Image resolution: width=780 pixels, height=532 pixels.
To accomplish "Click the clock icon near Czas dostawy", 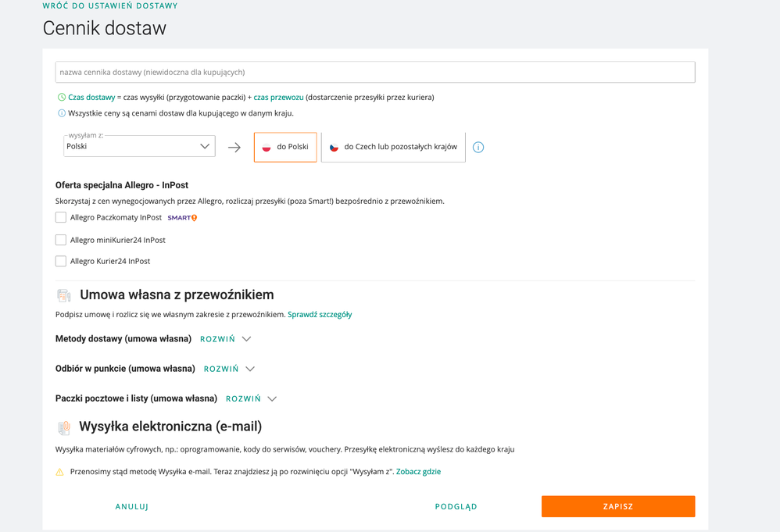I will (x=62, y=98).
